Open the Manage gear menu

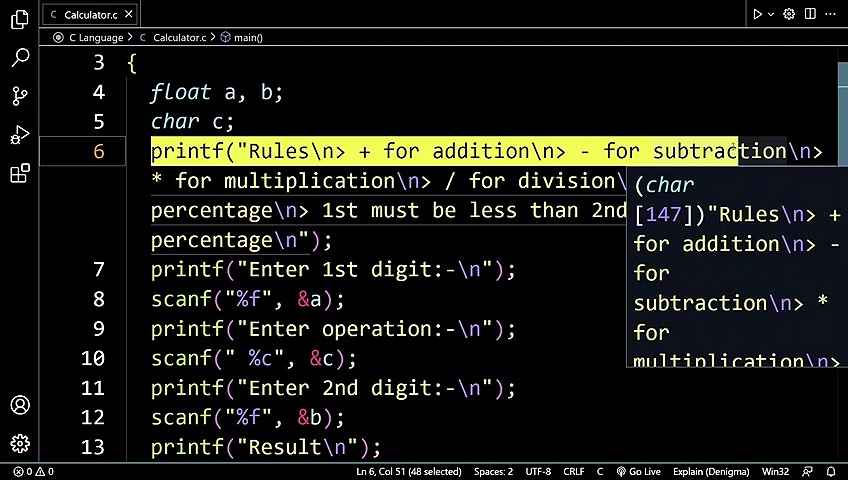pos(20,444)
